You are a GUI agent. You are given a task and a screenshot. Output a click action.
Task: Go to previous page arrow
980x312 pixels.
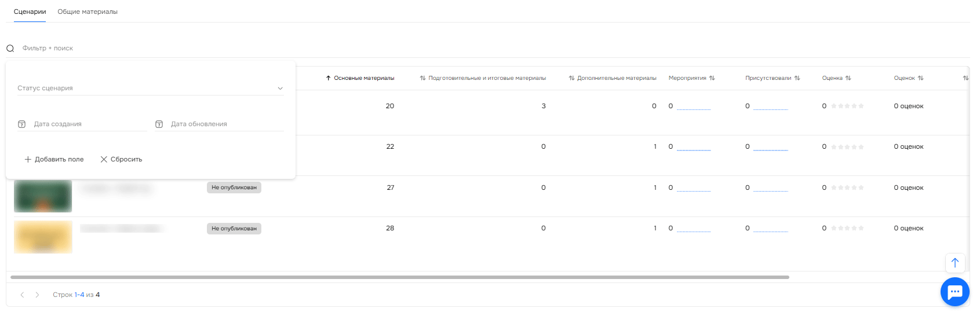click(x=22, y=295)
